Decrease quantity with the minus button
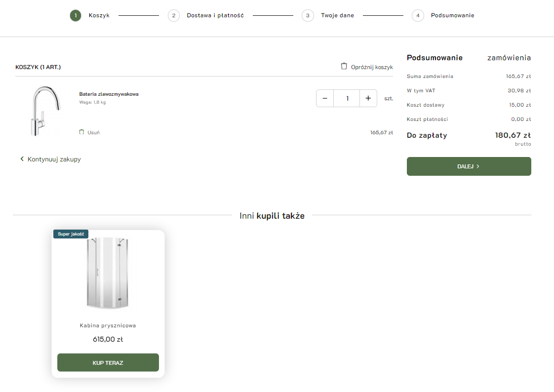 pos(325,98)
